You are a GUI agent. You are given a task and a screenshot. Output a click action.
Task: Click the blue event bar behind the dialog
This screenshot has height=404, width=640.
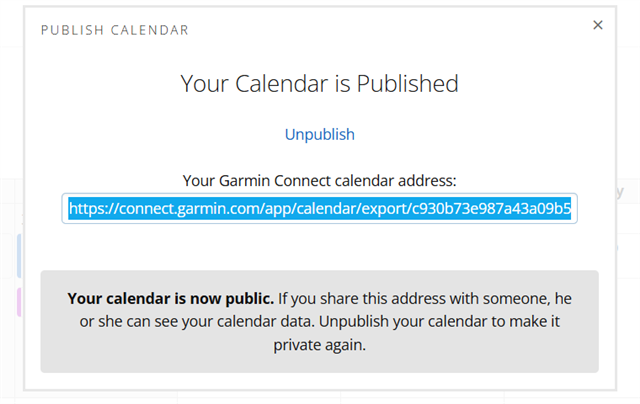20,255
